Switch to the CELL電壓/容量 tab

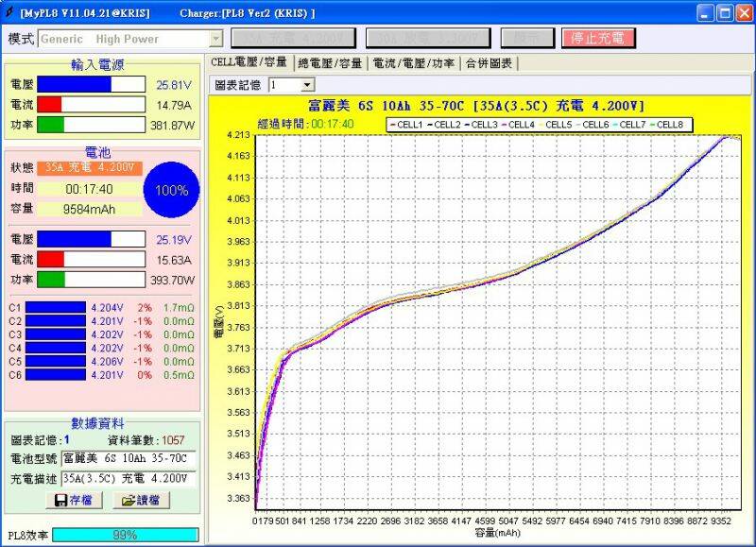click(249, 62)
